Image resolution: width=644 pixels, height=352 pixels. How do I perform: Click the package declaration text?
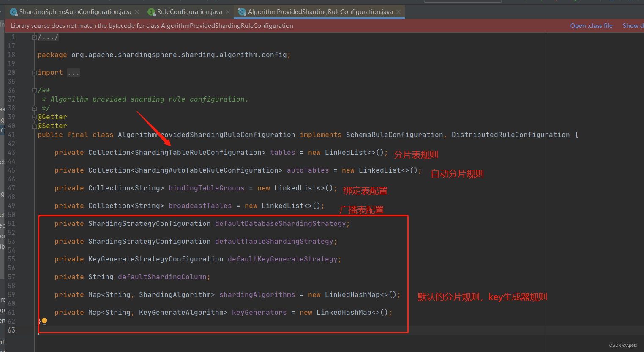tap(164, 55)
